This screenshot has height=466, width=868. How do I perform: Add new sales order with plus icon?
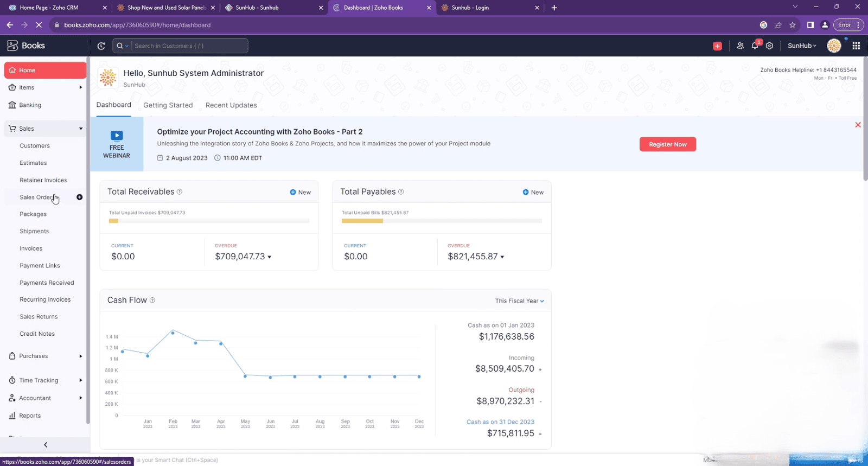pyautogui.click(x=80, y=197)
